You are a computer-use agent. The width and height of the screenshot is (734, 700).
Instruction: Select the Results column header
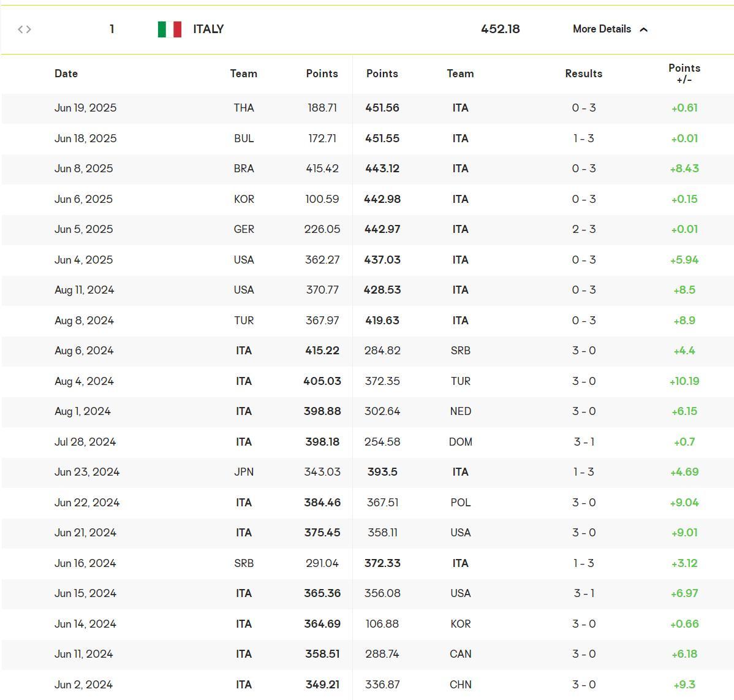[583, 74]
